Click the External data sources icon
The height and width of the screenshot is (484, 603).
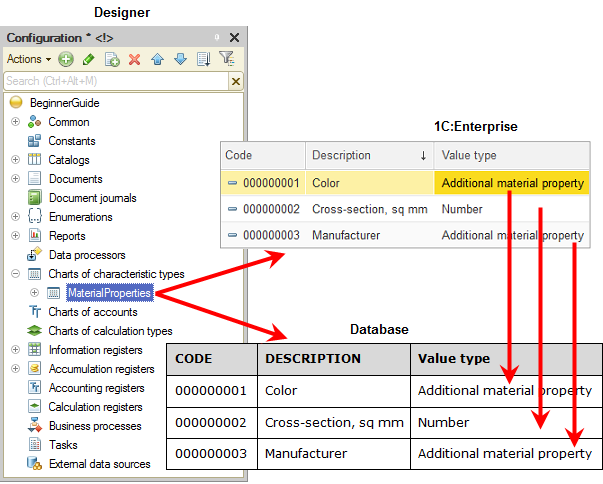[34, 464]
